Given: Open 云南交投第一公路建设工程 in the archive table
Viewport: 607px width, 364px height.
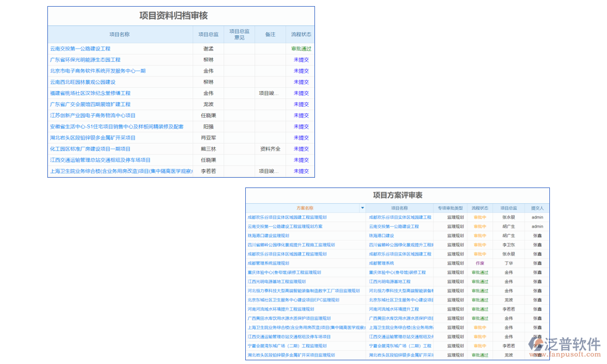Looking at the screenshot, I should pos(80,49).
